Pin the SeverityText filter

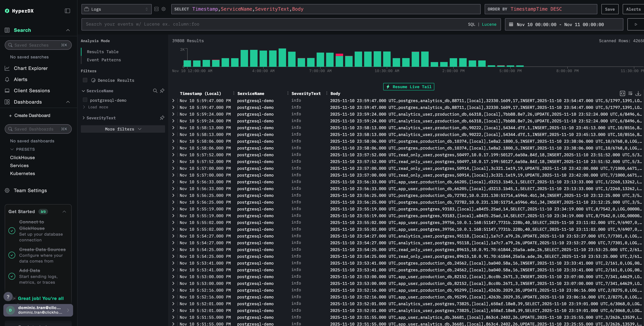[162, 118]
